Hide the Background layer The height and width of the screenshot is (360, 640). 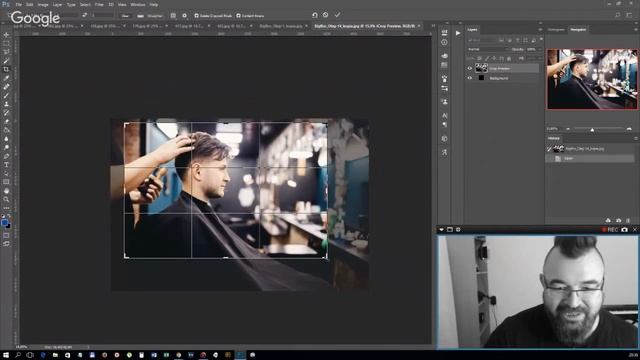(x=469, y=78)
